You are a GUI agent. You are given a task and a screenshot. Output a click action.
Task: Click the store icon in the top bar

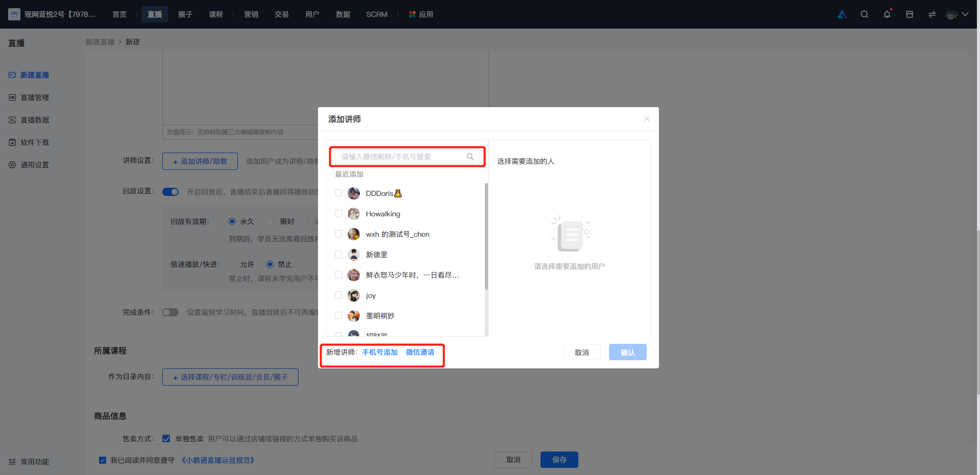pyautogui.click(x=910, y=14)
